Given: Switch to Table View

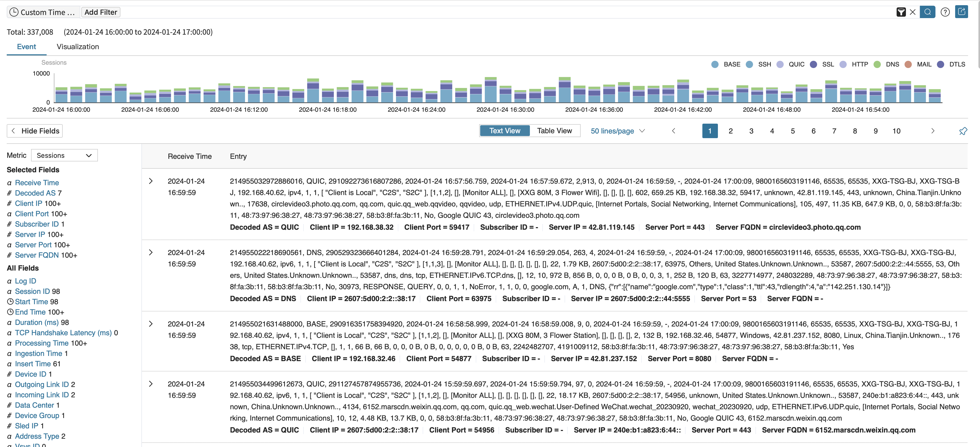Looking at the screenshot, I should (554, 131).
